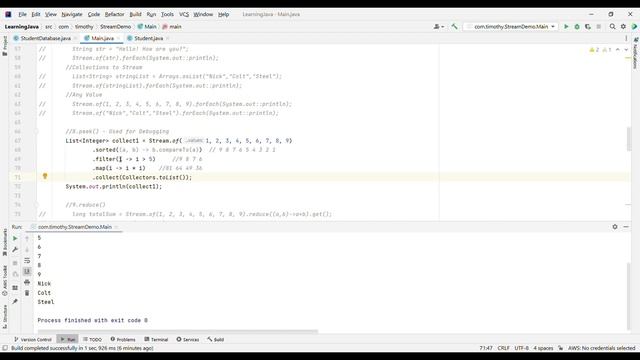The height and width of the screenshot is (360, 640).
Task: Change file encoding via UTF-8 status entry
Action: [521, 348]
